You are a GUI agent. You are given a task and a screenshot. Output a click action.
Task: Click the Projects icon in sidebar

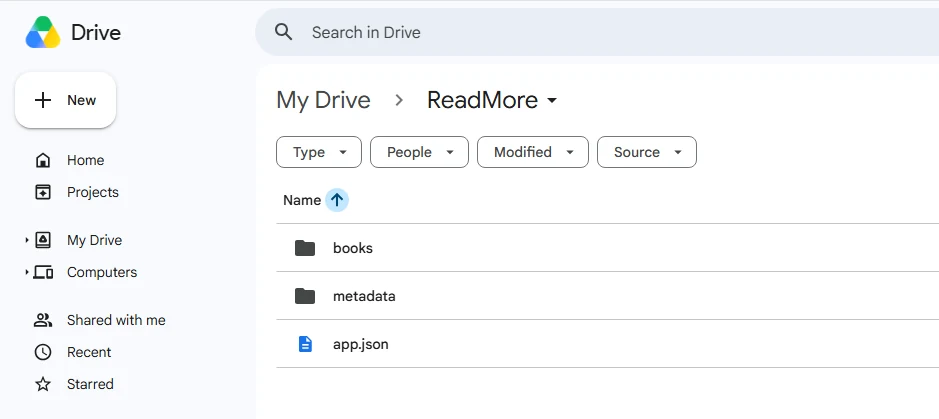pyautogui.click(x=43, y=192)
